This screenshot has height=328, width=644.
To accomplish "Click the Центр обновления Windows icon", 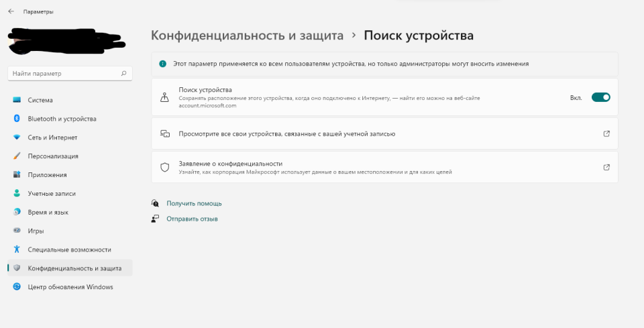I will pyautogui.click(x=17, y=287).
